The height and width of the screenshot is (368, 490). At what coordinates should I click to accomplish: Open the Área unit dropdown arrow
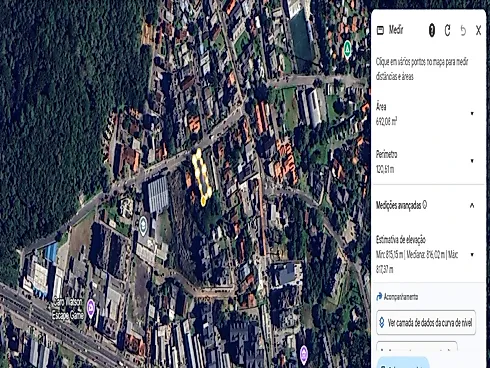click(472, 114)
